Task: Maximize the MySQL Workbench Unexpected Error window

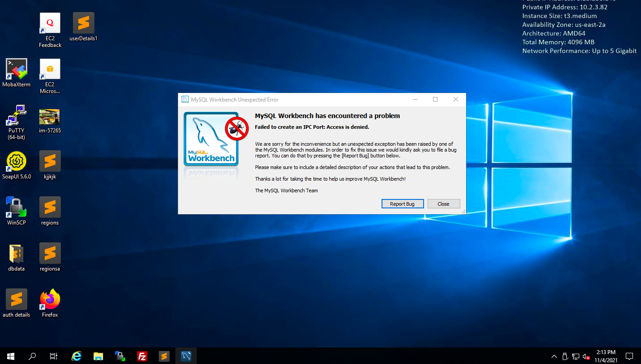Action: [x=435, y=99]
